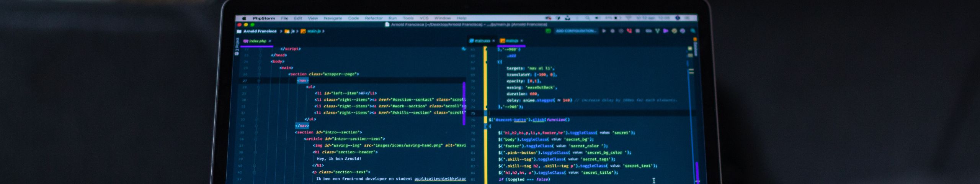980x184 pixels.
Task: Click the 'easeOutBack' easing value
Action: (x=539, y=87)
